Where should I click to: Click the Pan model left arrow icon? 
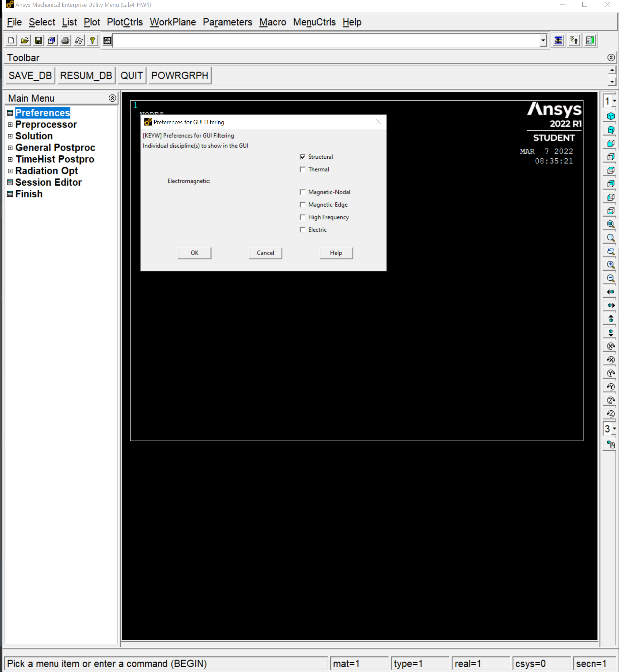pyautogui.click(x=610, y=292)
